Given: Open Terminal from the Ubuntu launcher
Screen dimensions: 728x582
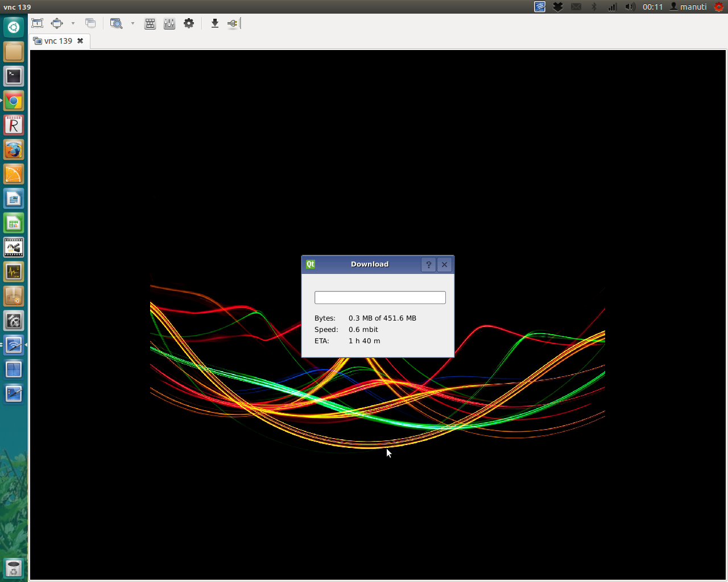Looking at the screenshot, I should click(x=14, y=76).
